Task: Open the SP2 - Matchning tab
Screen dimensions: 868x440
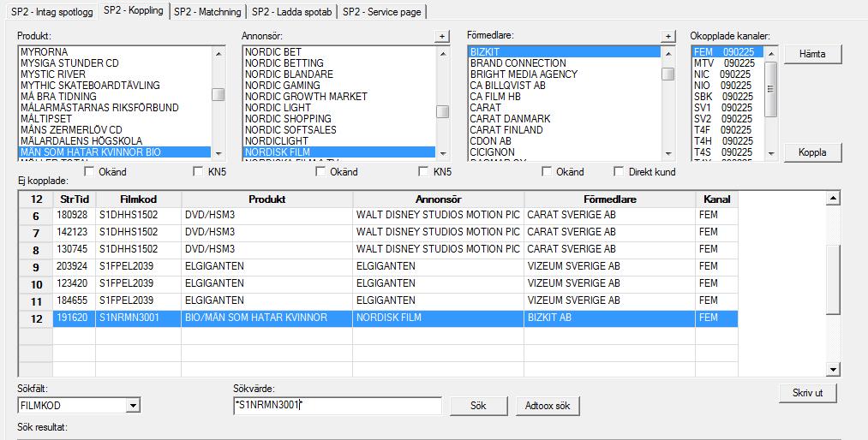Action: pyautogui.click(x=207, y=12)
